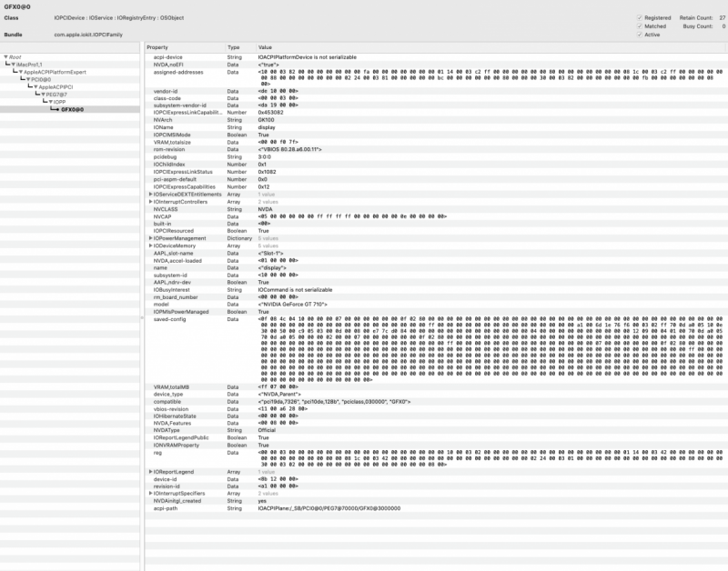Expand the IOInterruptControllers array

point(149,202)
